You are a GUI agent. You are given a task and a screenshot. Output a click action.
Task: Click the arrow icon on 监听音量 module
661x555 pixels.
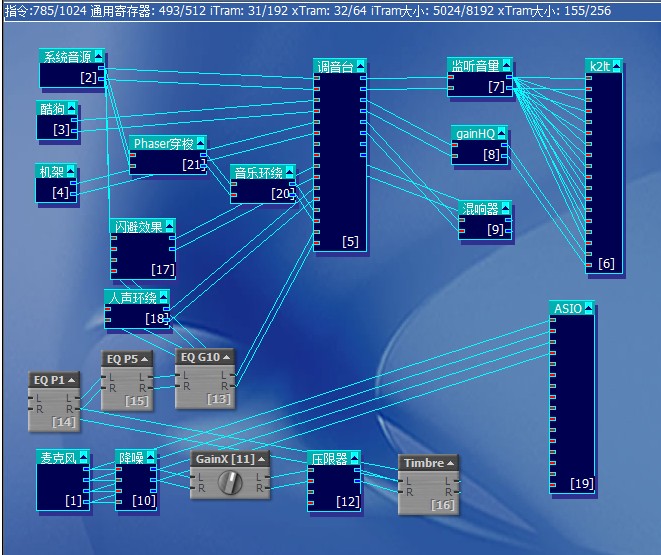point(506,66)
